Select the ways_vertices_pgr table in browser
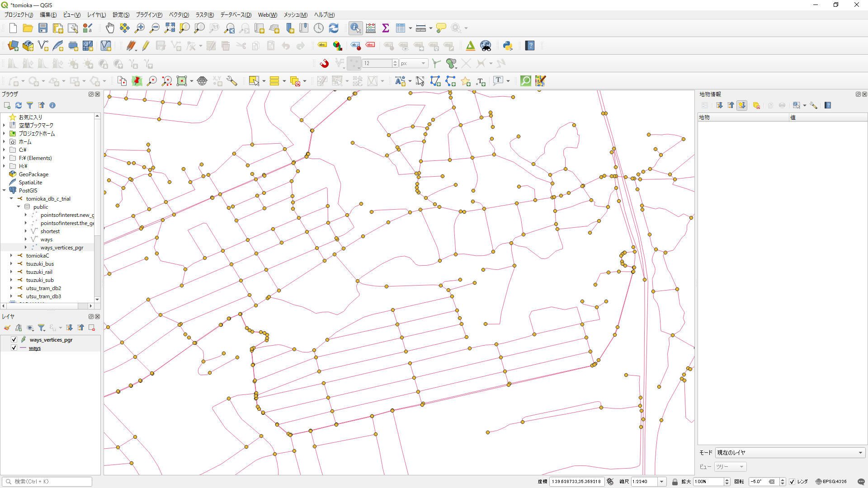Viewport: 868px width, 488px height. pyautogui.click(x=61, y=248)
